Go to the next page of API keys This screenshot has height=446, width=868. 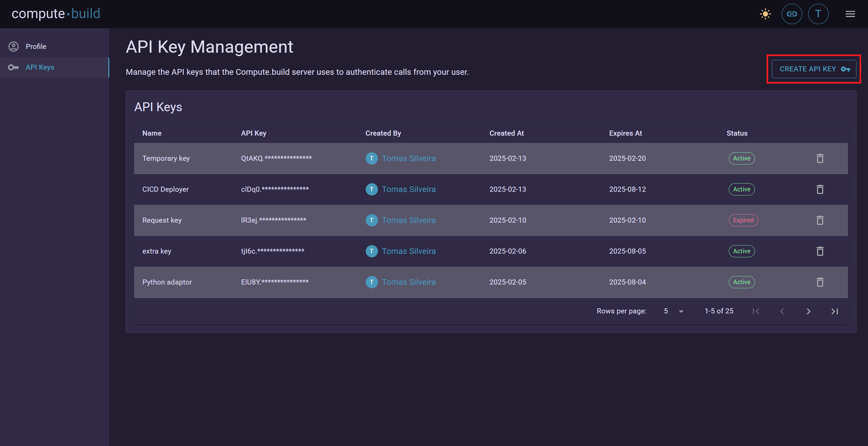(x=809, y=311)
